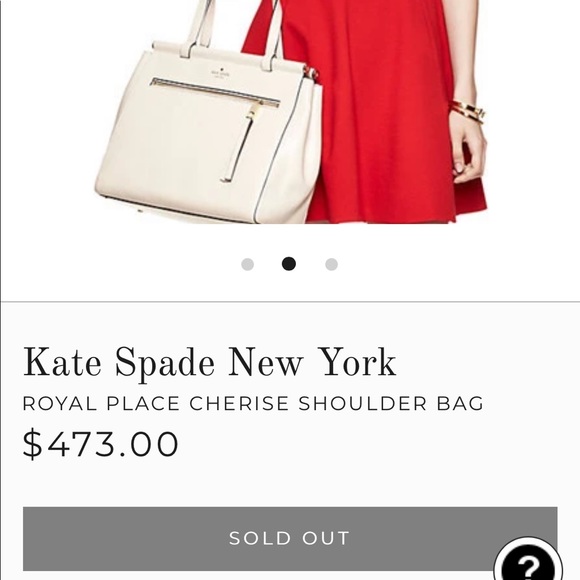Open the help question mark bubble
The image size is (580, 580).
click(x=529, y=562)
